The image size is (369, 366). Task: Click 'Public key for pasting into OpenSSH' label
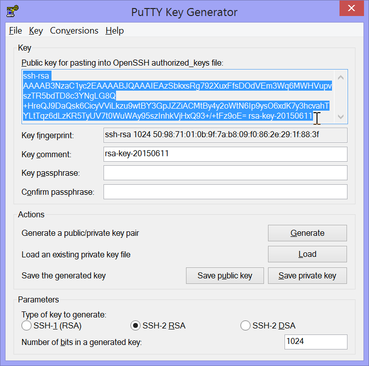(x=122, y=63)
